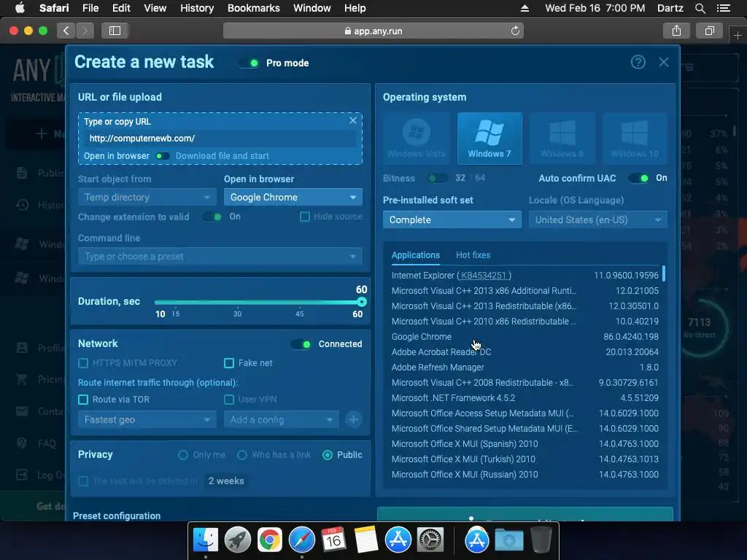Toggle the Bitness 32/64 switch
The image size is (747, 560).
(438, 178)
